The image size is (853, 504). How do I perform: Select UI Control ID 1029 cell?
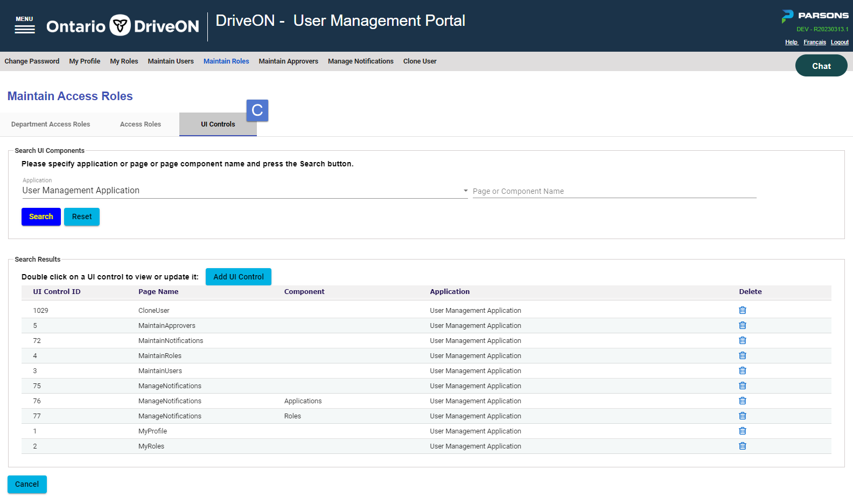click(x=40, y=311)
